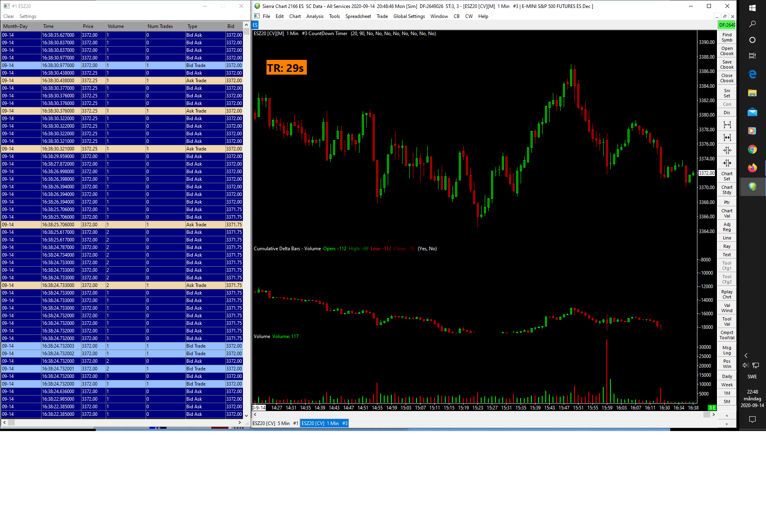Viewport: 766px width, 532px height.
Task: Click the Find Symb button
Action: tap(727, 38)
